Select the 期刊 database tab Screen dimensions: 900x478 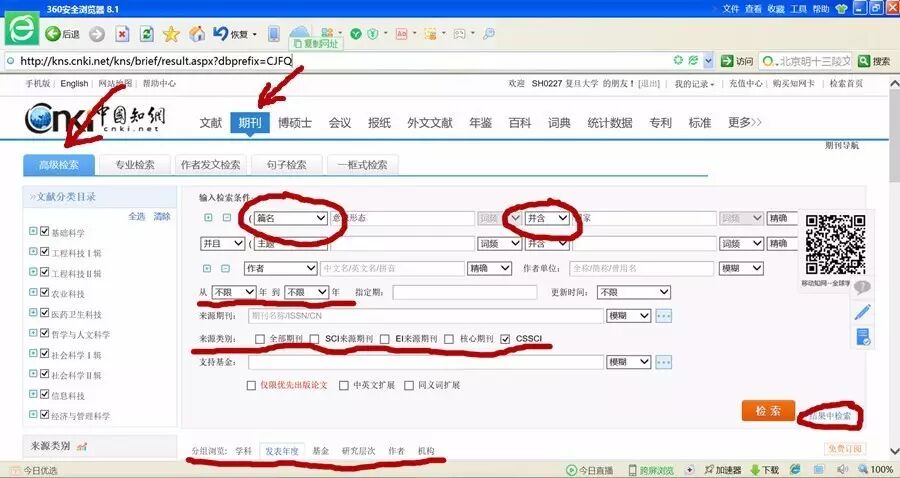[250, 122]
